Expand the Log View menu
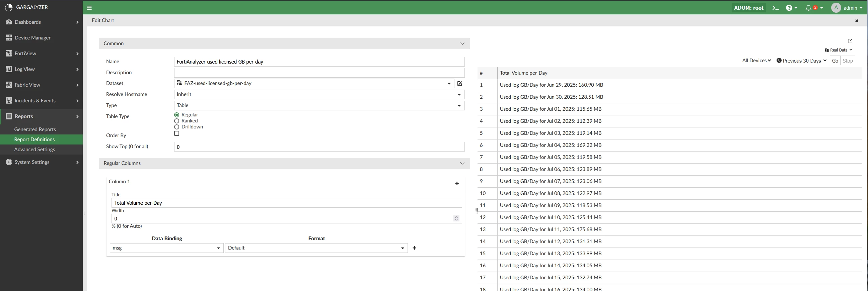868x291 pixels. [41, 69]
